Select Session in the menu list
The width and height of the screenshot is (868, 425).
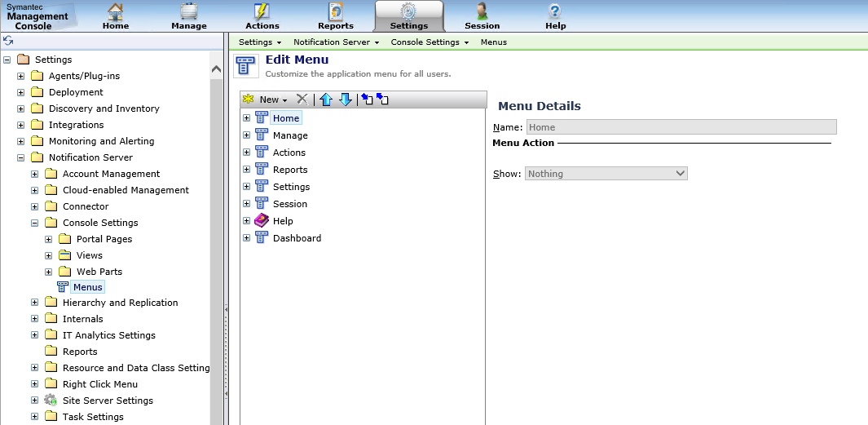pos(290,204)
